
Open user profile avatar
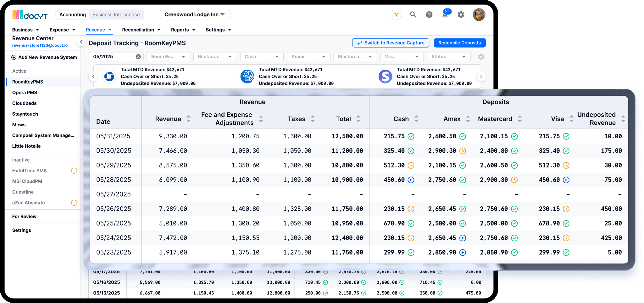point(479,14)
